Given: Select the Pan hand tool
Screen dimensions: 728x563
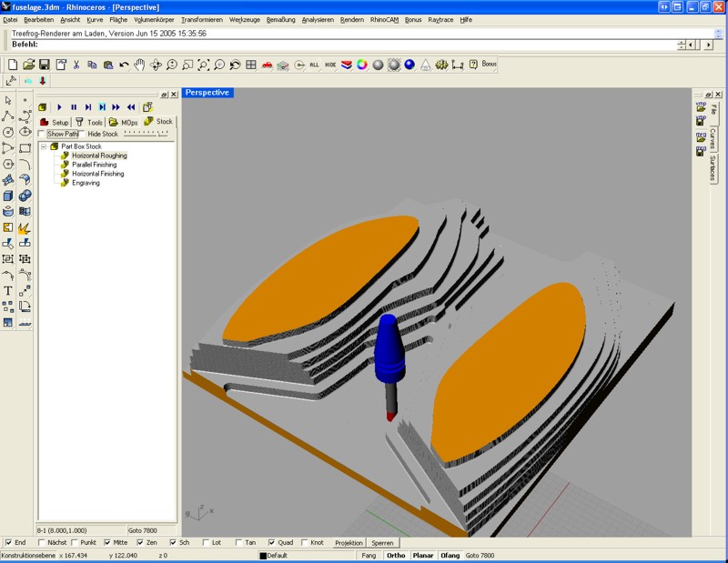Looking at the screenshot, I should coord(139,65).
